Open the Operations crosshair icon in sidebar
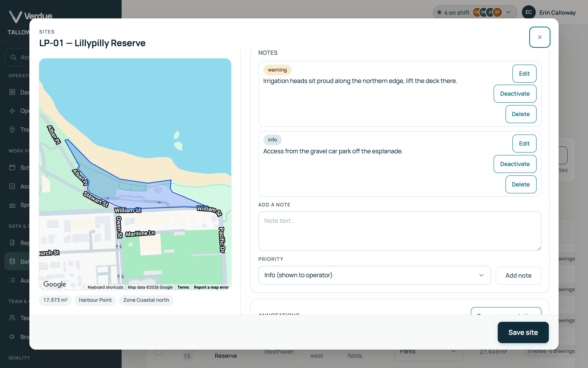This screenshot has width=588, height=368. coord(12,111)
